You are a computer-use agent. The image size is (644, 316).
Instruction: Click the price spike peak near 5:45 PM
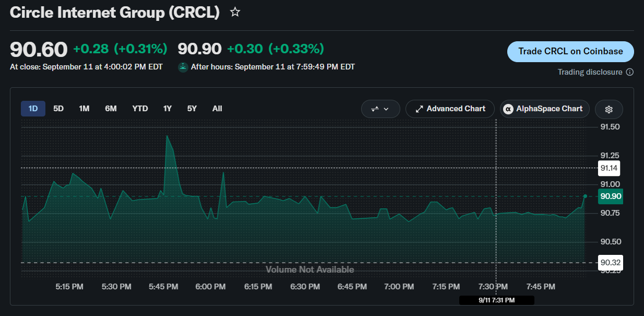coord(166,136)
